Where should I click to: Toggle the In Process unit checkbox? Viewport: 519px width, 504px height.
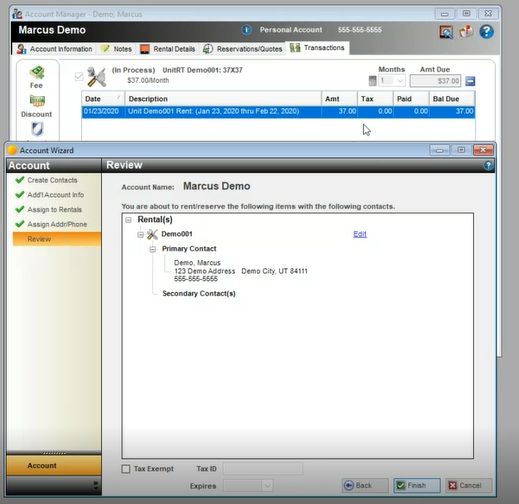coord(79,76)
